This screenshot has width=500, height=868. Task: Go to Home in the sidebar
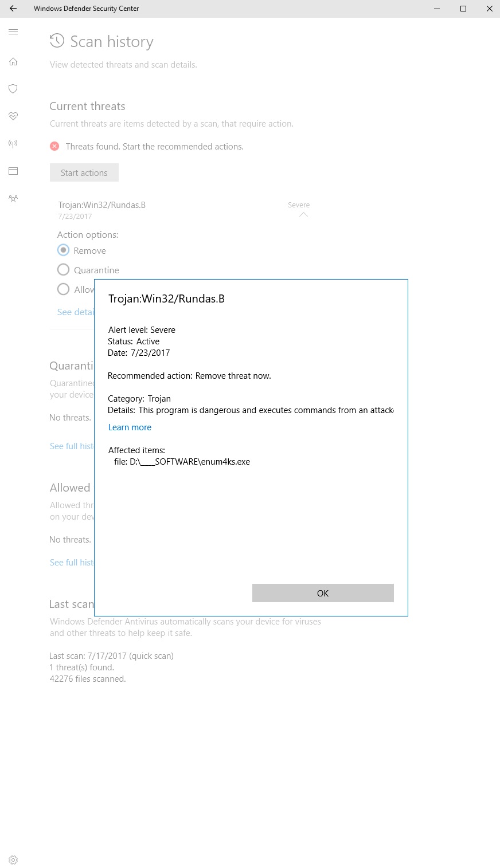pos(13,62)
